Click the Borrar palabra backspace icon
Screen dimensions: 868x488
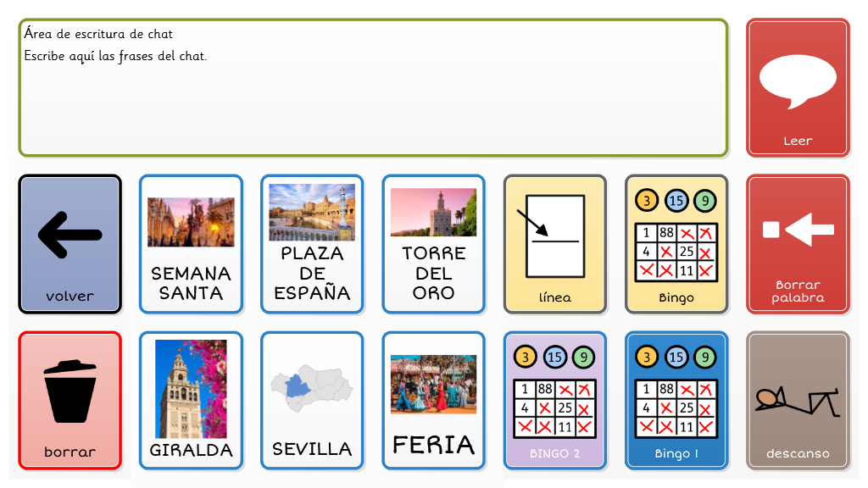(798, 229)
